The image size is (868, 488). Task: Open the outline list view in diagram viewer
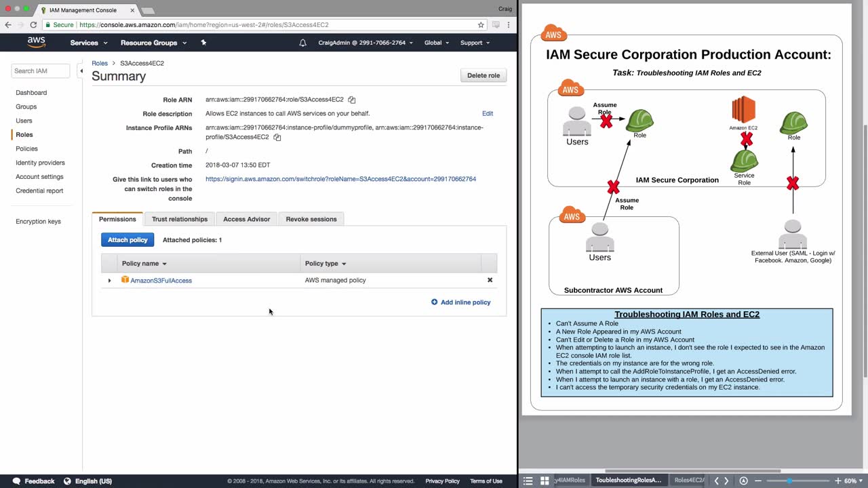528,481
